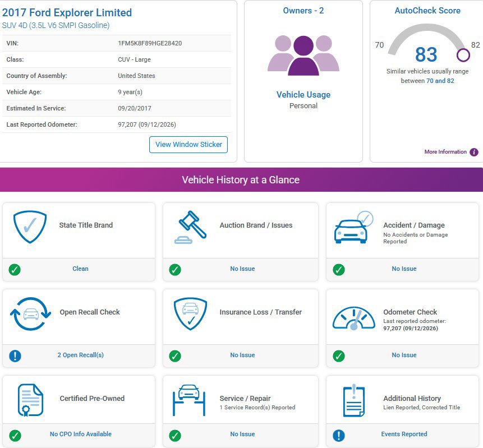Click the Insurance Loss shield icon

190,314
